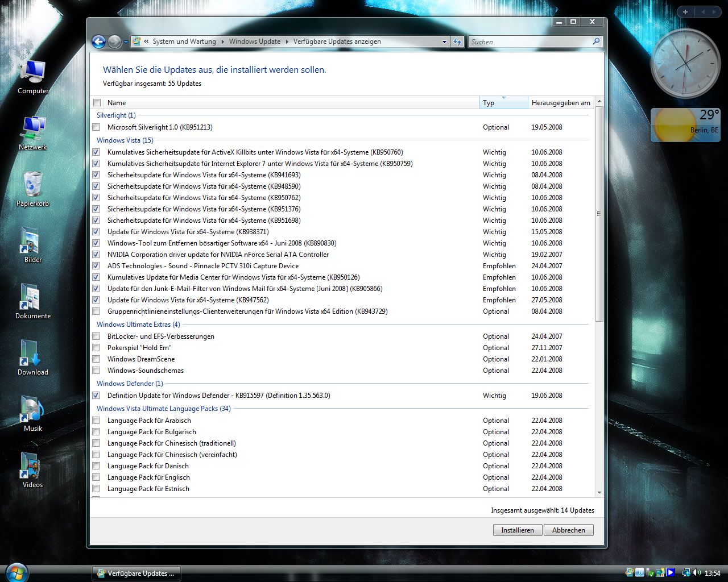Click the address bar control panel icon
Image resolution: width=728 pixels, height=582 pixels.
point(136,41)
